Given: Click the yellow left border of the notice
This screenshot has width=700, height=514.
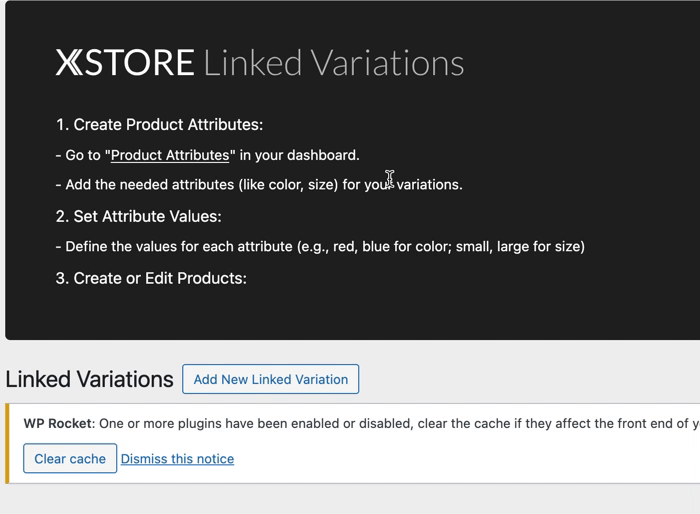Looking at the screenshot, I should (x=7, y=443).
